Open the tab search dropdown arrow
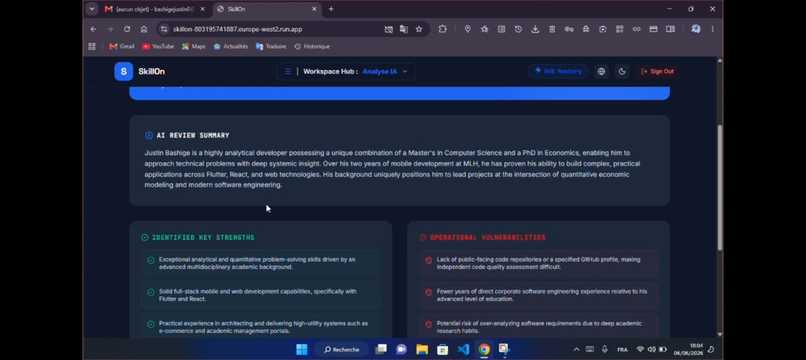Screen dimensions: 806x360 coord(91,9)
